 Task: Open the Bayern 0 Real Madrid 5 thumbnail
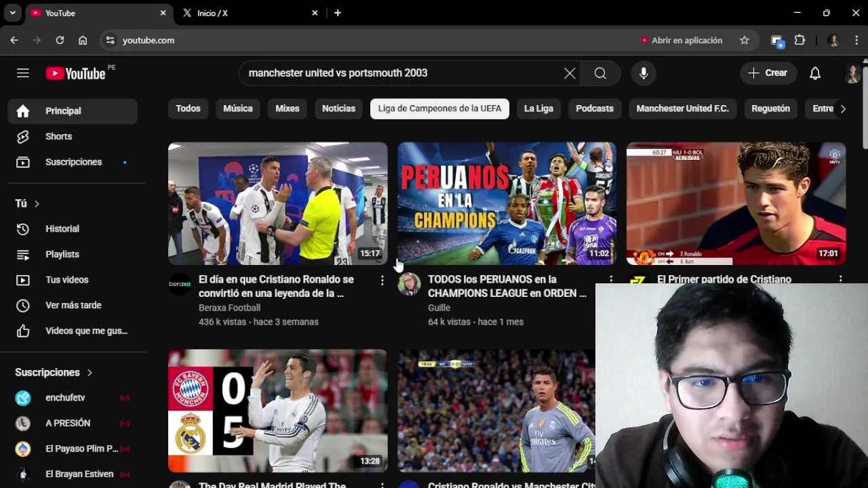(x=278, y=411)
